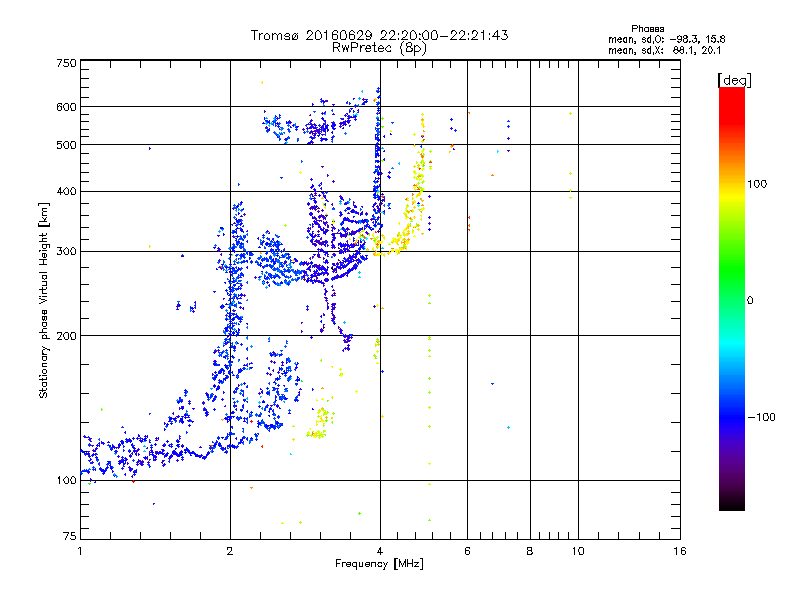Click the 'RwPretec (8p)' subtitle
The width and height of the screenshot is (800, 600).
[x=379, y=48]
